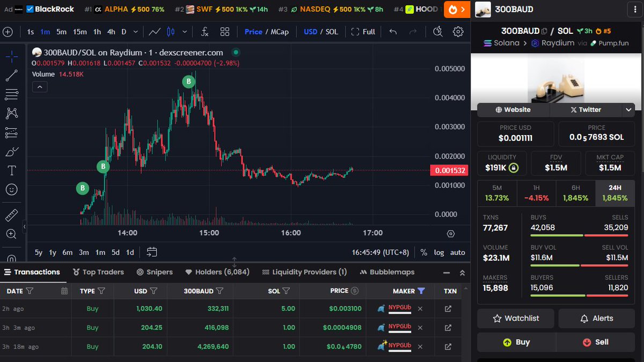Open the fx Indicators menu
Image resolution: width=644 pixels, height=362 pixels.
click(204, 32)
